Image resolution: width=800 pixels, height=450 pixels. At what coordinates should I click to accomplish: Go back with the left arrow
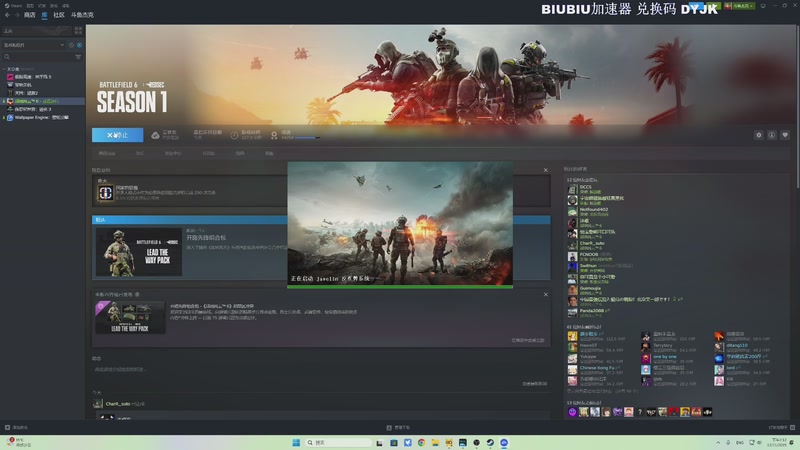coord(8,15)
